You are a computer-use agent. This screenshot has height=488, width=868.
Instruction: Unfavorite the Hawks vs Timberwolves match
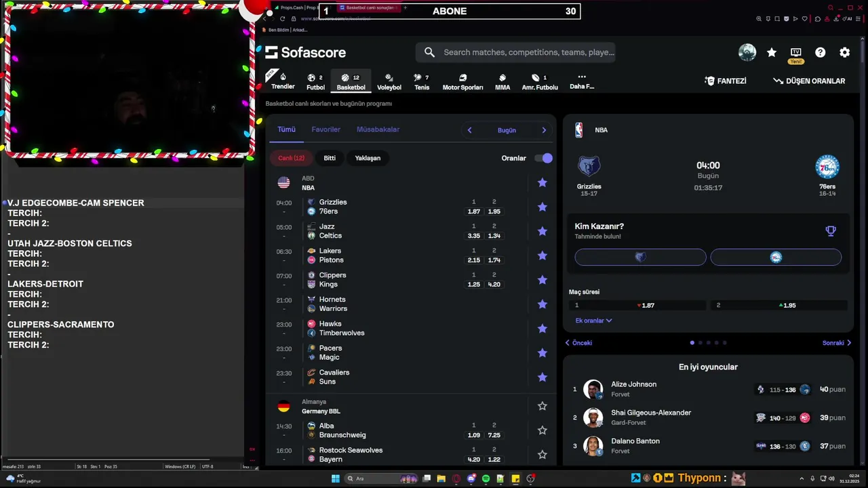(542, 329)
